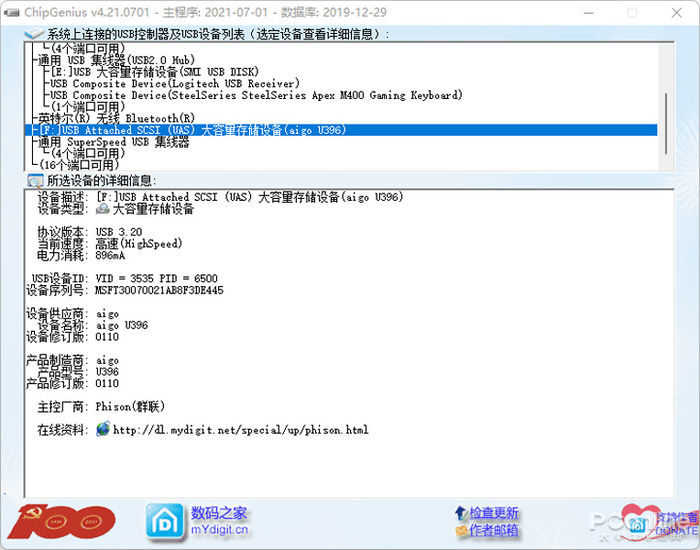The width and height of the screenshot is (700, 550).
Task: Select the Logitech USB Receiver device row
Action: pyautogui.click(x=175, y=83)
